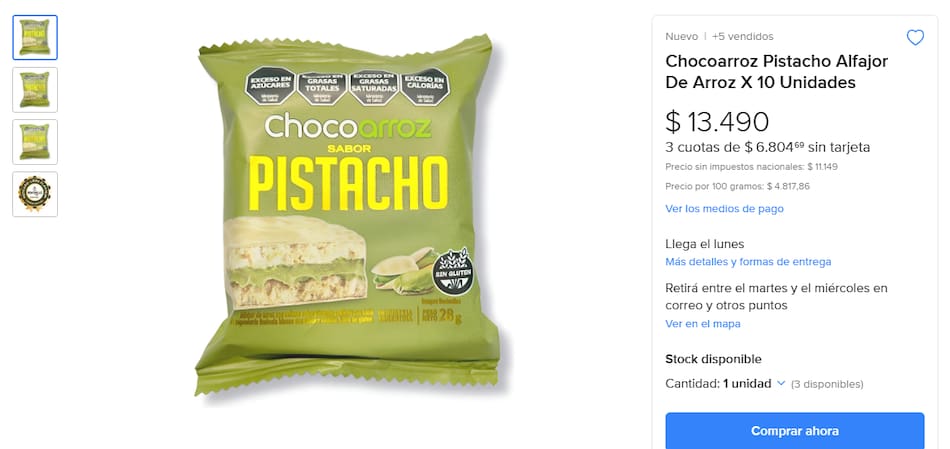
Task: Open 'Más detalles y formas de entrega'
Action: coord(748,262)
